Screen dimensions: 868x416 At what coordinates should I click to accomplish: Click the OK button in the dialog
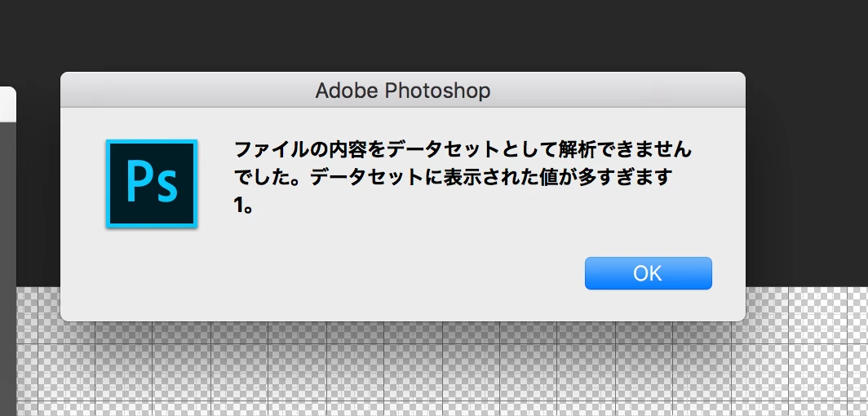tap(649, 273)
